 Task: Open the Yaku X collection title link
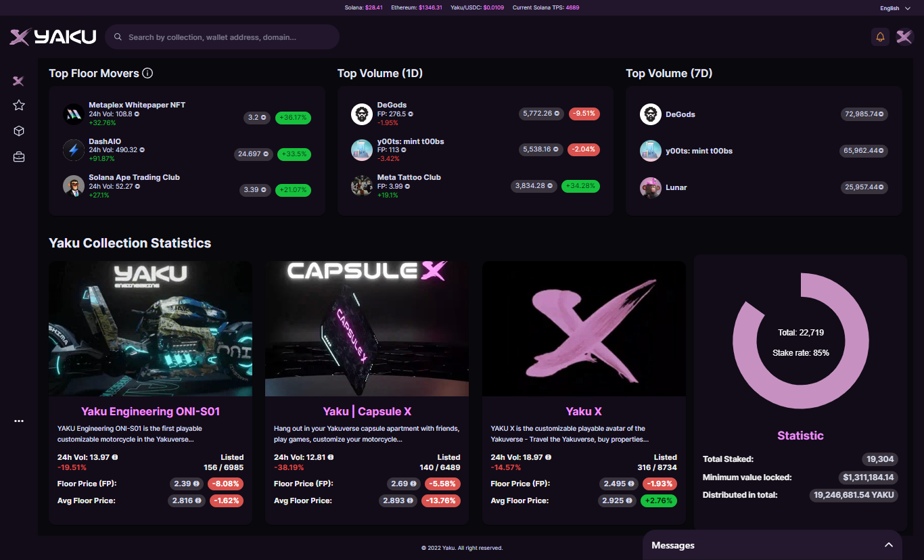tap(584, 411)
